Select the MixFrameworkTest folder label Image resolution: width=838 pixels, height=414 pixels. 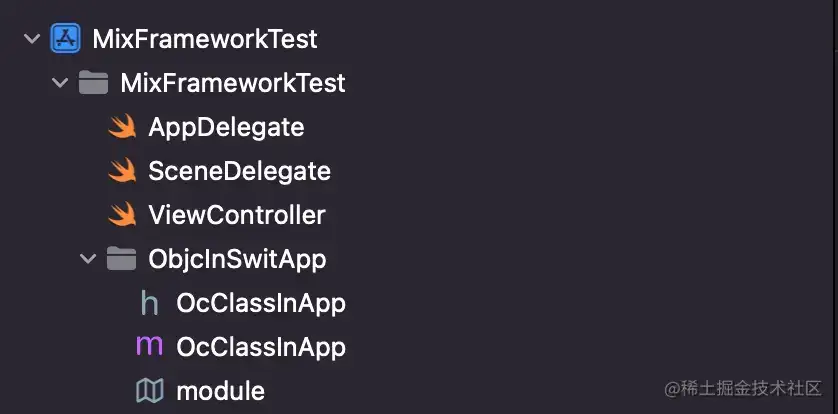233,83
